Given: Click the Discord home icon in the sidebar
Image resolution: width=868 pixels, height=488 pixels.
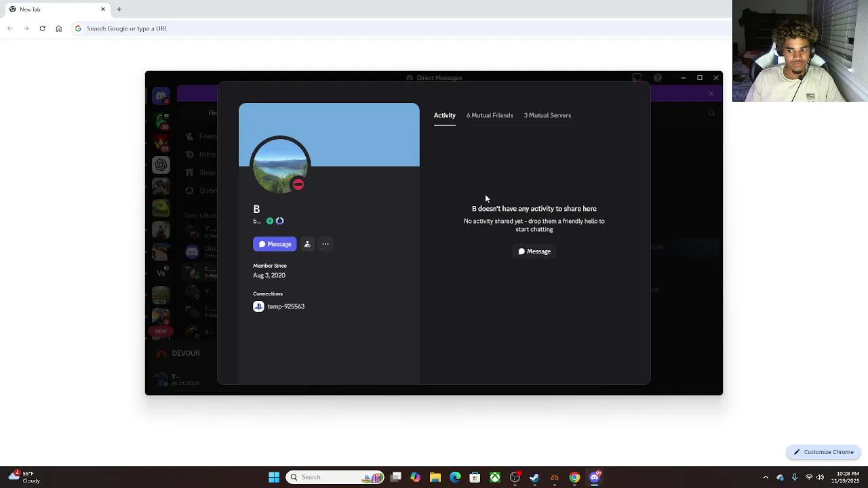Looking at the screenshot, I should click(161, 96).
